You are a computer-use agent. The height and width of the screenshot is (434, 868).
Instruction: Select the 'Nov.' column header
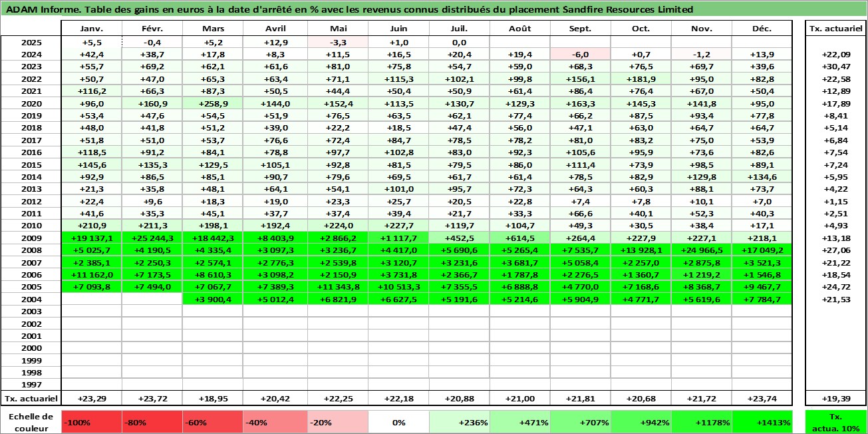pos(702,29)
